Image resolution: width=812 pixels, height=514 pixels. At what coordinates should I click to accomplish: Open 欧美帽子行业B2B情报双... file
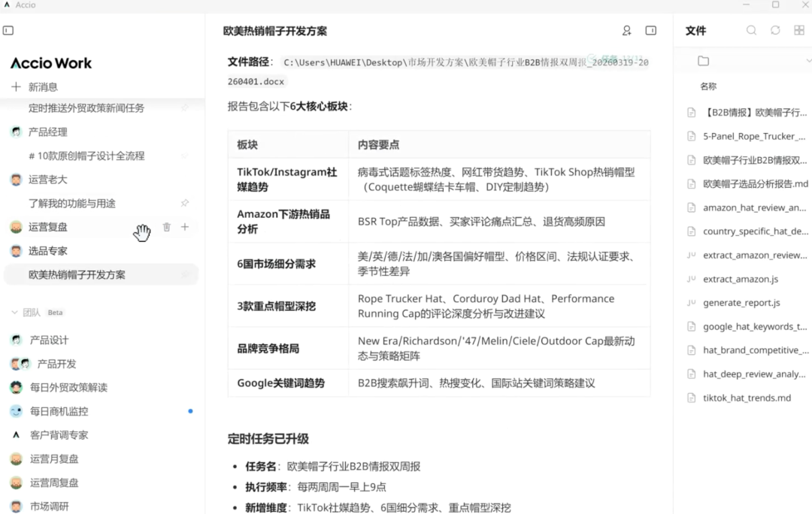[x=755, y=160]
